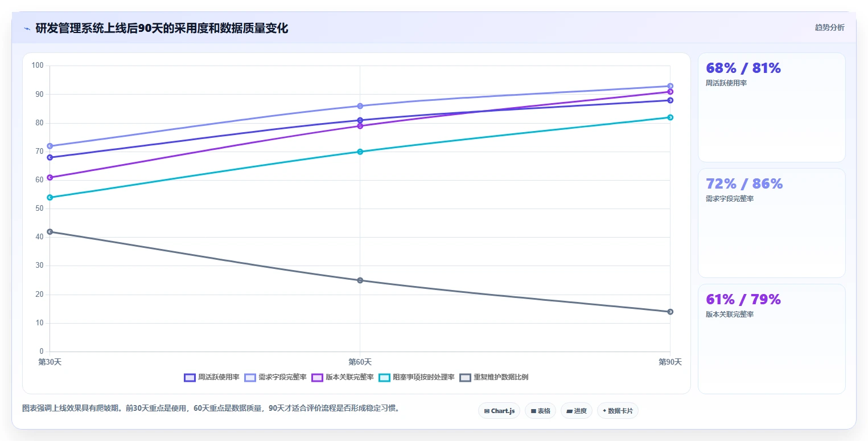This screenshot has width=868, height=441.
Task: Click the 重复维护数据比例 point at 第30天
Action: click(50, 232)
